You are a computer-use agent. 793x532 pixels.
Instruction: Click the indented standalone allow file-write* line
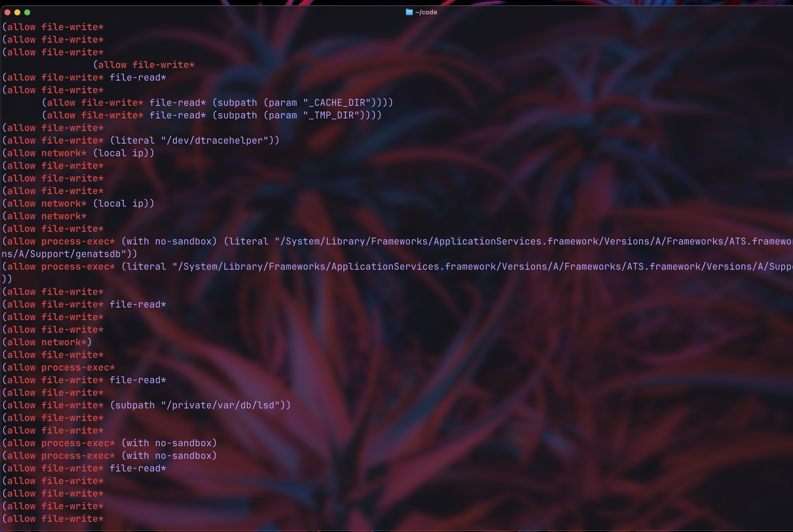(144, 65)
